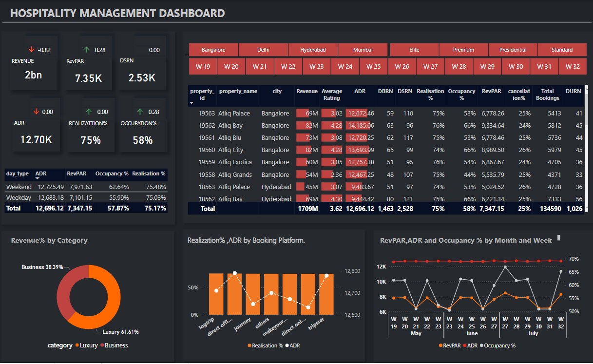The width and height of the screenshot is (593, 364).
Task: Click the green up arrow on RevPAR card
Action: pos(86,49)
